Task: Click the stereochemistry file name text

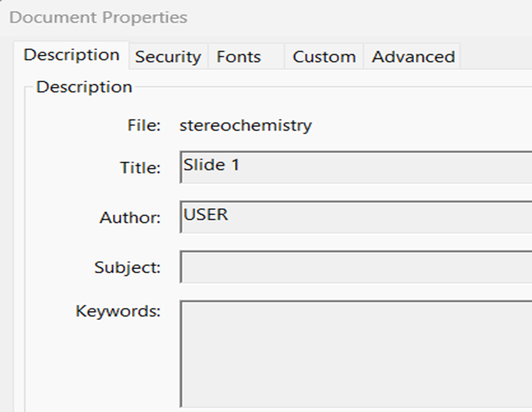Action: click(246, 126)
